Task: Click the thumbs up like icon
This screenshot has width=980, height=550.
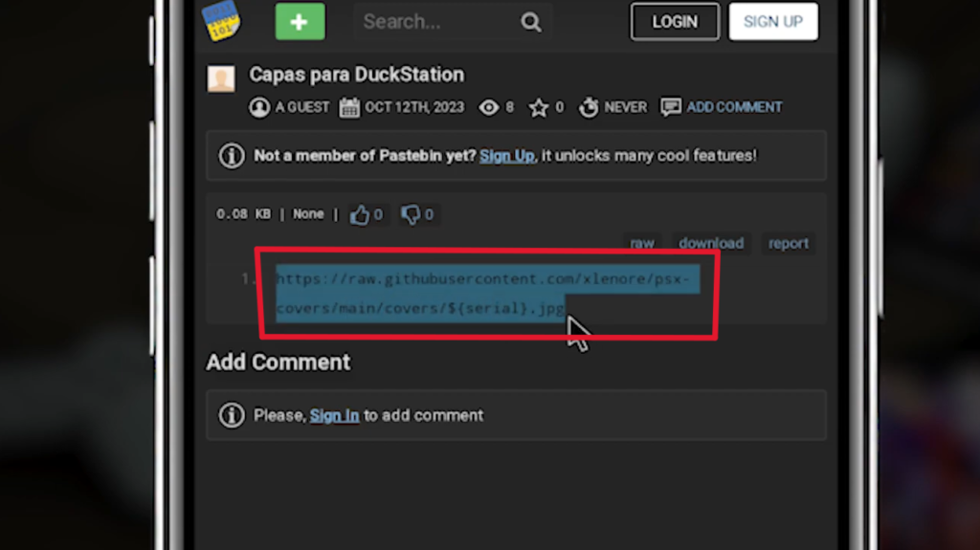Action: pyautogui.click(x=360, y=215)
